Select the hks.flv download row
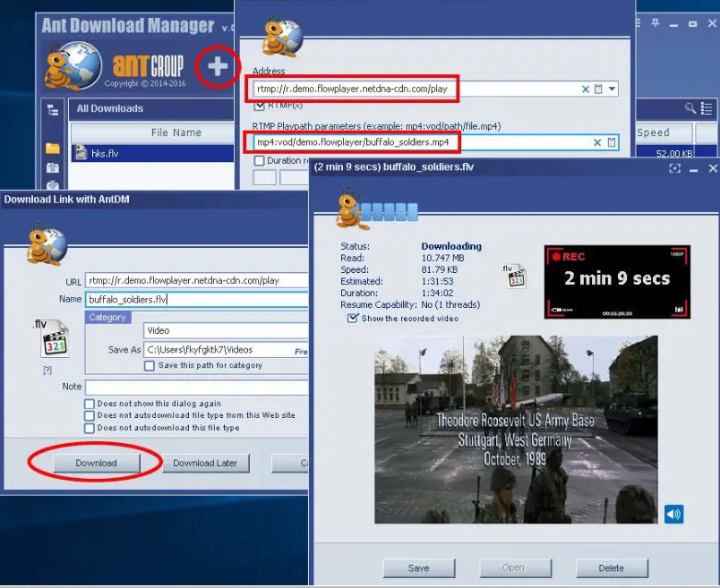The image size is (720, 588). point(152,153)
